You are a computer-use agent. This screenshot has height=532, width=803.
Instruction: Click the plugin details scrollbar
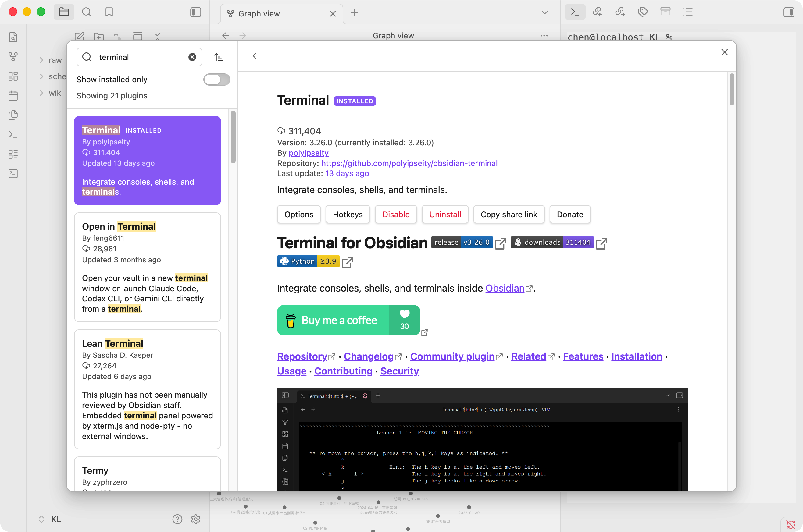click(x=732, y=89)
